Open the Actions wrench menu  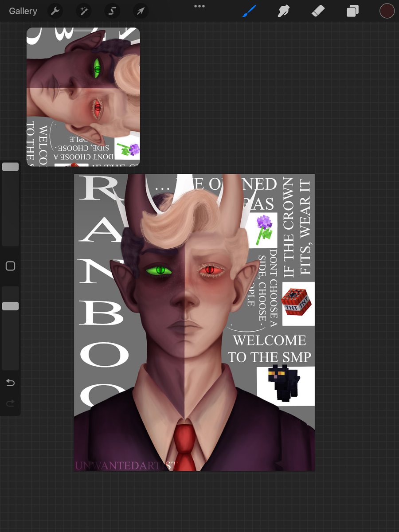(55, 11)
